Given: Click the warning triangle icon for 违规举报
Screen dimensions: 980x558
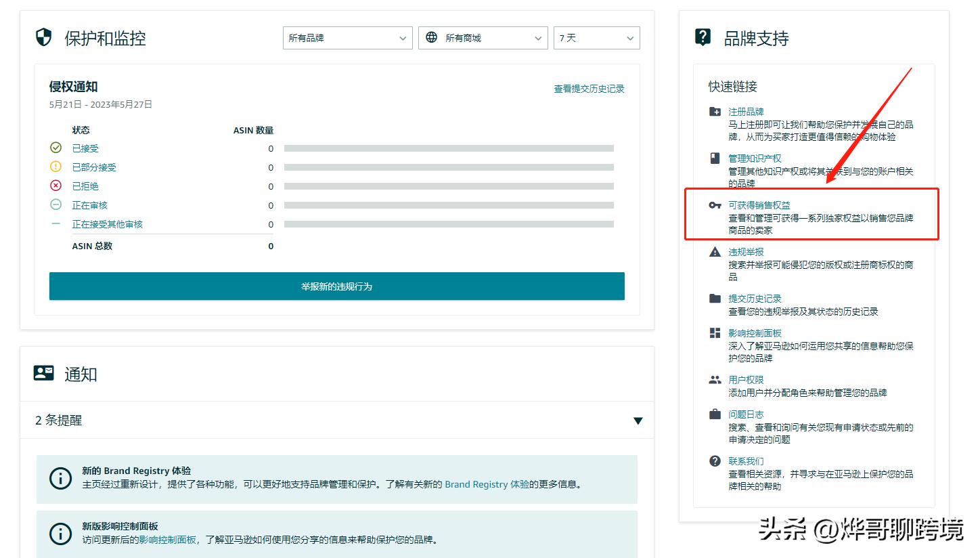Looking at the screenshot, I should pos(714,252).
